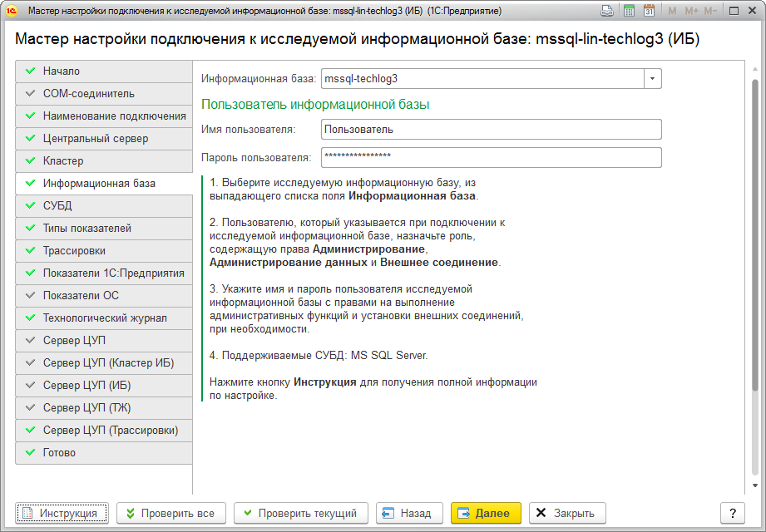Viewport: 766px width, 532px height.
Task: Click the print icon in title bar
Action: point(608,11)
